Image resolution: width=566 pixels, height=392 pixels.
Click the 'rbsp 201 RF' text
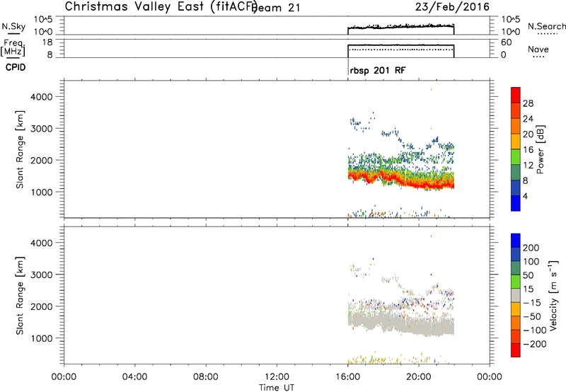click(x=378, y=70)
